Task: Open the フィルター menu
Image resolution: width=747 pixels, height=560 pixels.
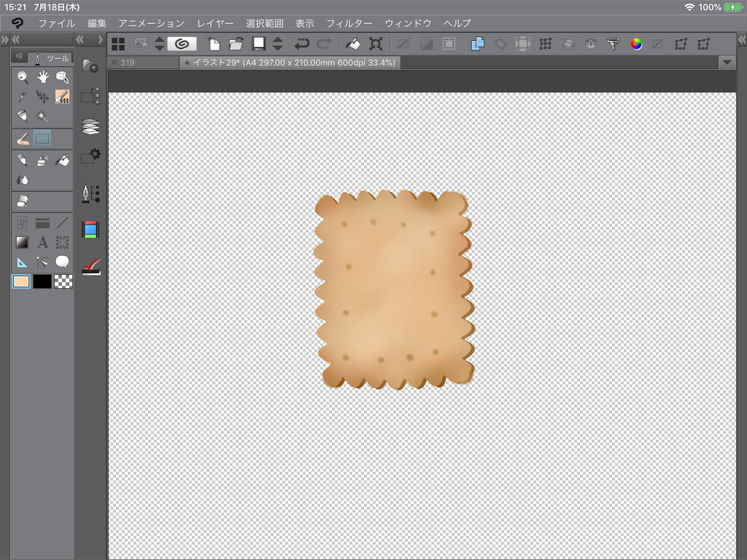Action: click(349, 23)
